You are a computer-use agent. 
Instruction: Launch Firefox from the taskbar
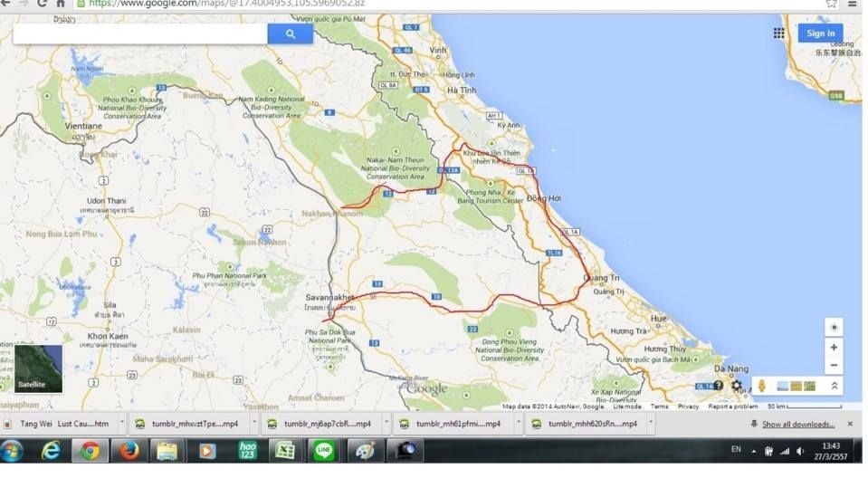(129, 450)
